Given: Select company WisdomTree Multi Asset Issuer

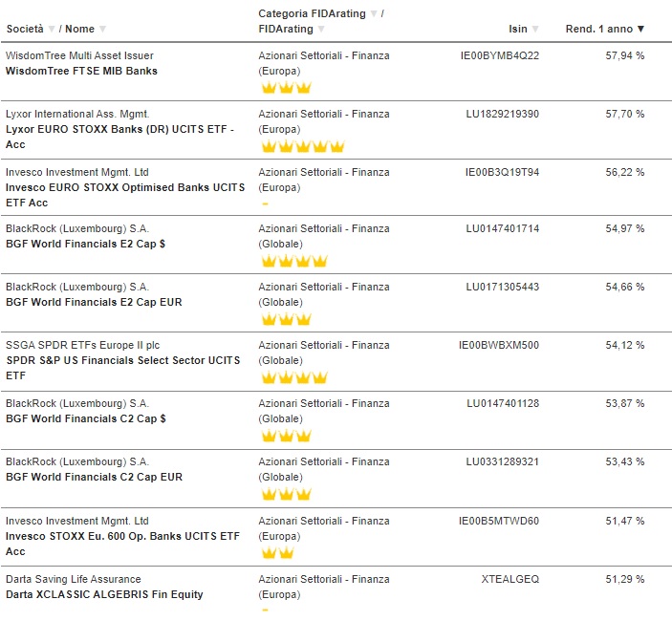Looking at the screenshot, I should click(x=79, y=55).
